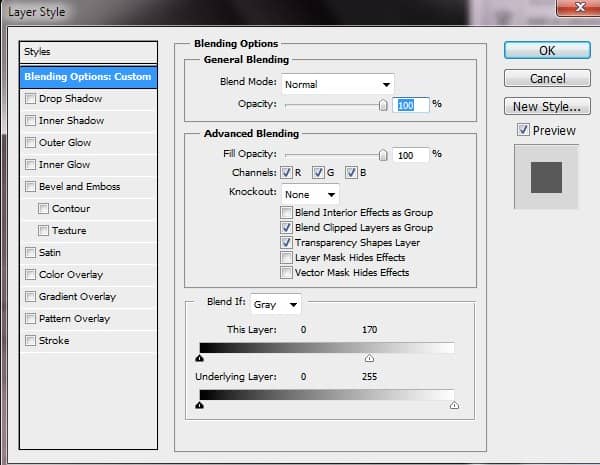Confirm with the OK button
The image size is (600, 465).
tap(547, 51)
